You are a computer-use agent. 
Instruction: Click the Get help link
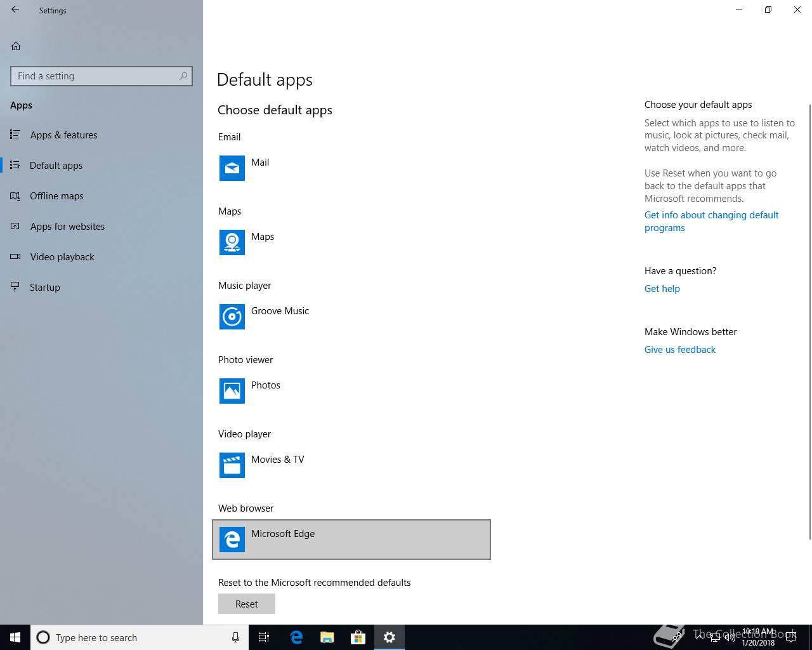[x=662, y=289]
